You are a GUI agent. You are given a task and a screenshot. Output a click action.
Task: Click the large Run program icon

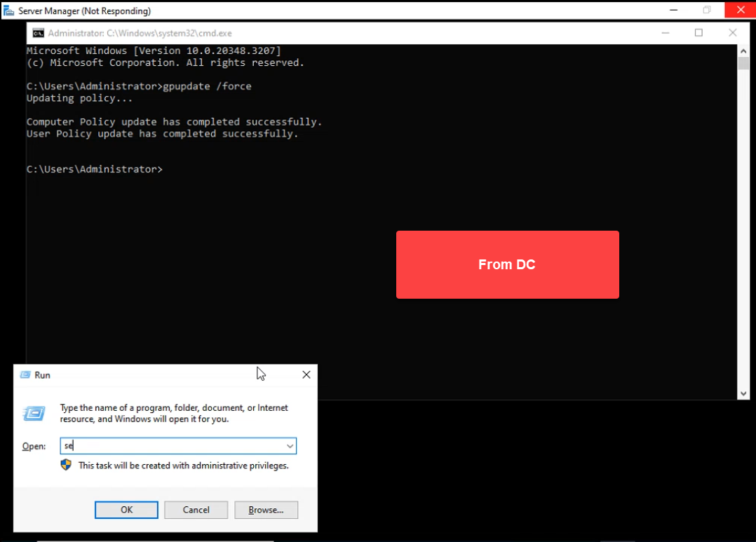click(x=34, y=413)
